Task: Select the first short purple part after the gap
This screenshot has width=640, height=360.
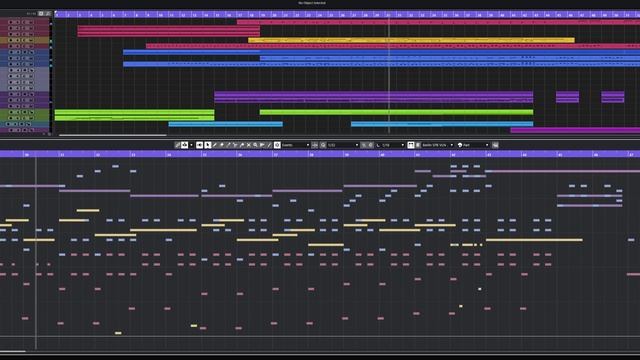Action: (x=567, y=97)
